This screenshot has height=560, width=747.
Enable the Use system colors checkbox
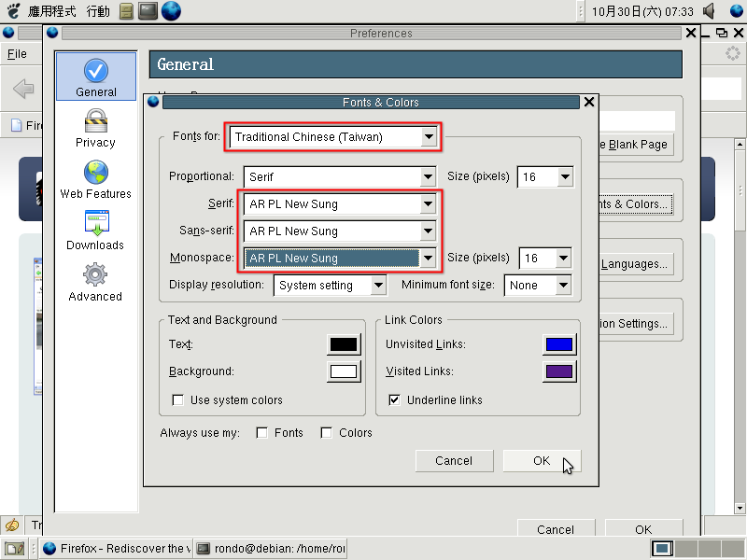177,400
